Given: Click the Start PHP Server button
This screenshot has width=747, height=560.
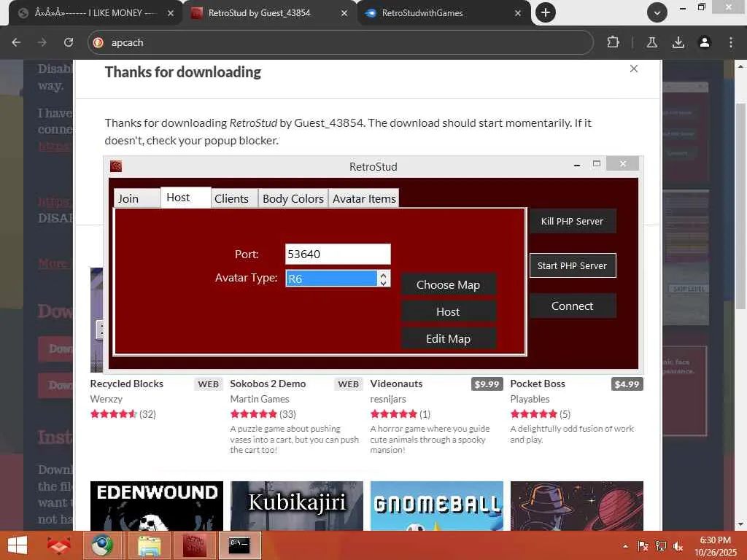Looking at the screenshot, I should pyautogui.click(x=573, y=265).
